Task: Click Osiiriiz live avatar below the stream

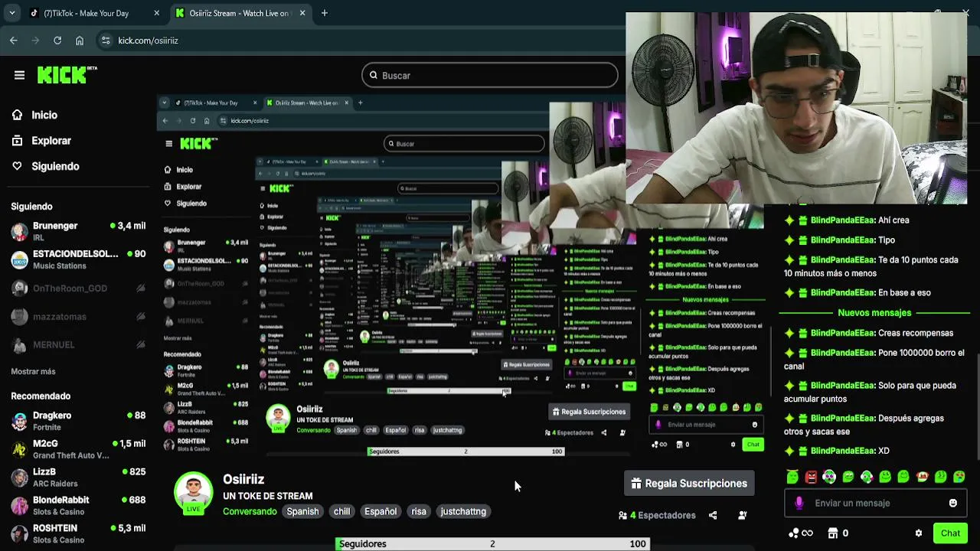Action: 194,492
